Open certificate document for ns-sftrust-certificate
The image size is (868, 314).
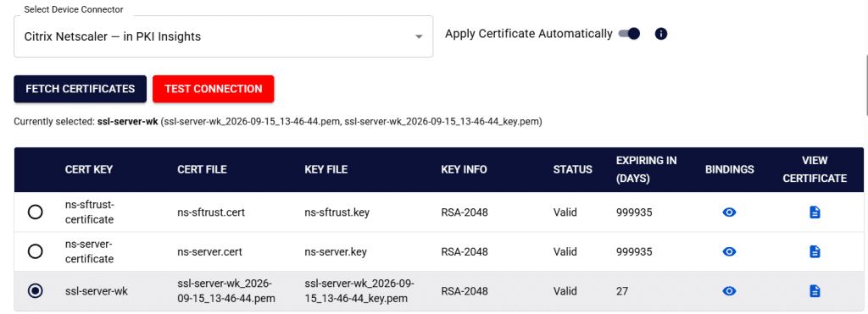815,212
